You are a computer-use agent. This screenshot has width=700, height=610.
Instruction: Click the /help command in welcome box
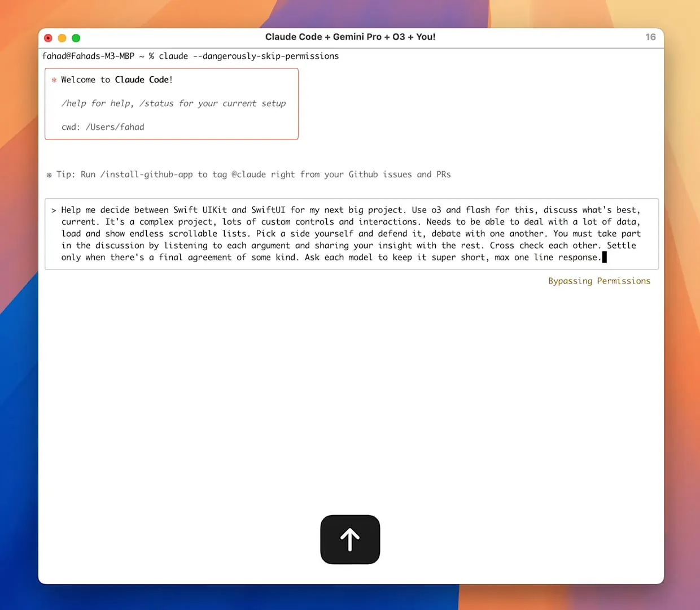click(x=74, y=103)
